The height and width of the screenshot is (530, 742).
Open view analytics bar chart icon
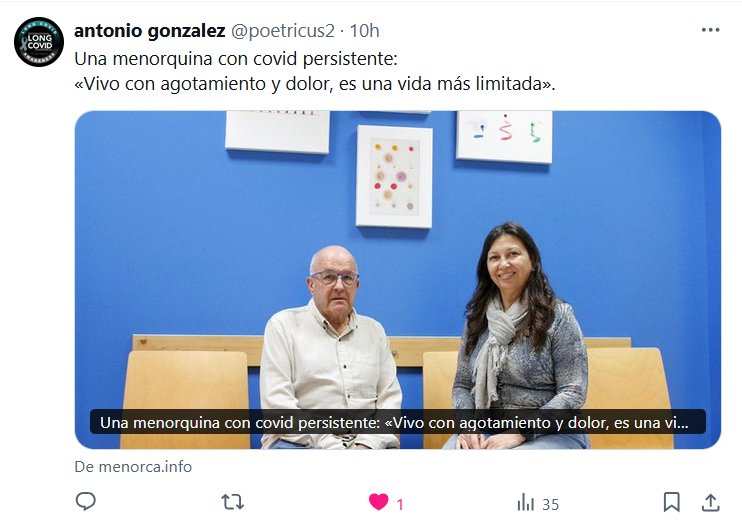click(526, 502)
